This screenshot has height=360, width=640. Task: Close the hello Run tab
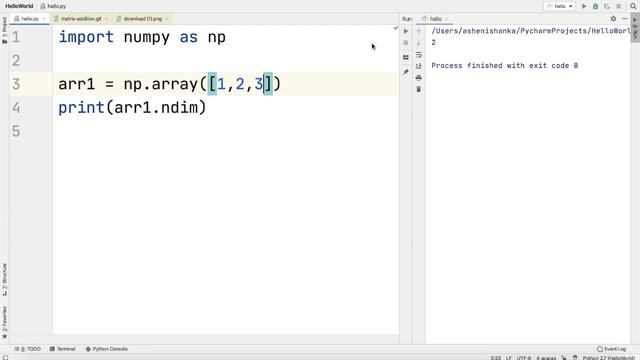(446, 19)
